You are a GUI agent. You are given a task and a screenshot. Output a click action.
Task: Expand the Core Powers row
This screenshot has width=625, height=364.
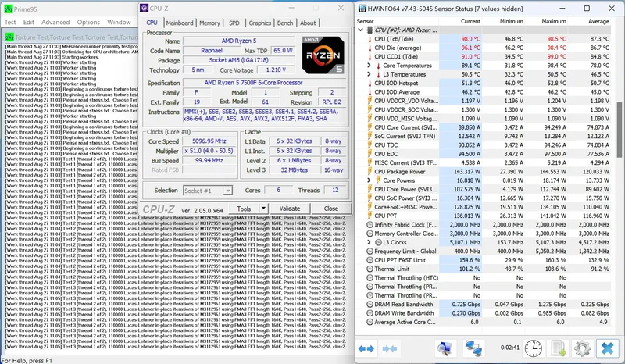click(x=369, y=180)
